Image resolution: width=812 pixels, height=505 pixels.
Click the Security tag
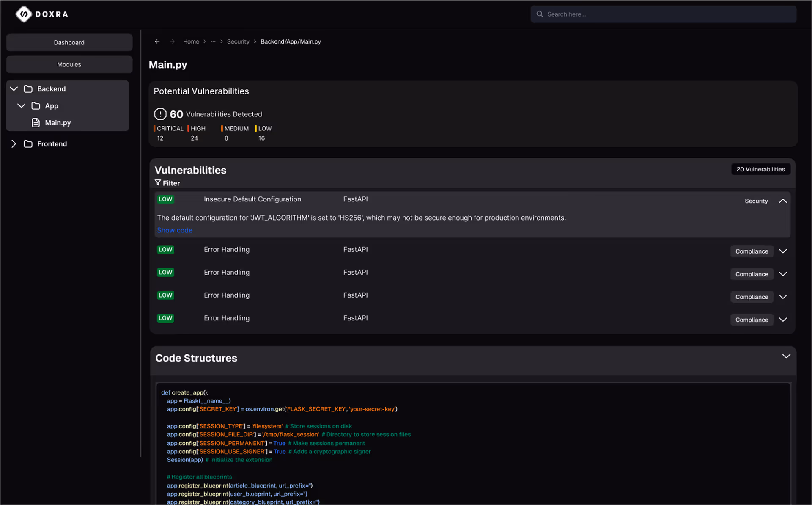click(756, 201)
